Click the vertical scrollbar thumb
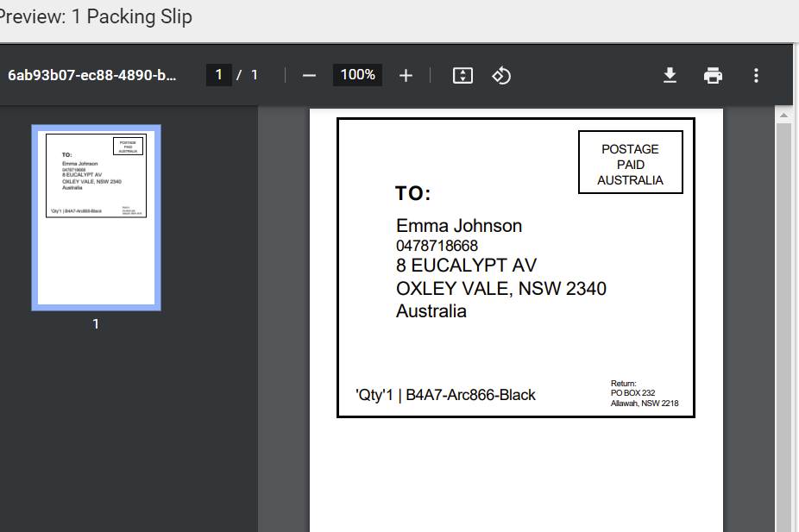Image resolution: width=799 pixels, height=532 pixels. tap(784, 328)
